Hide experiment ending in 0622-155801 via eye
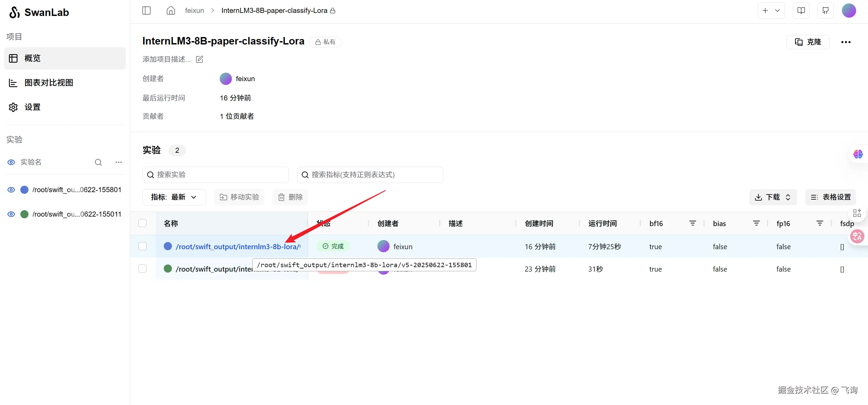This screenshot has width=868, height=405. (11, 190)
